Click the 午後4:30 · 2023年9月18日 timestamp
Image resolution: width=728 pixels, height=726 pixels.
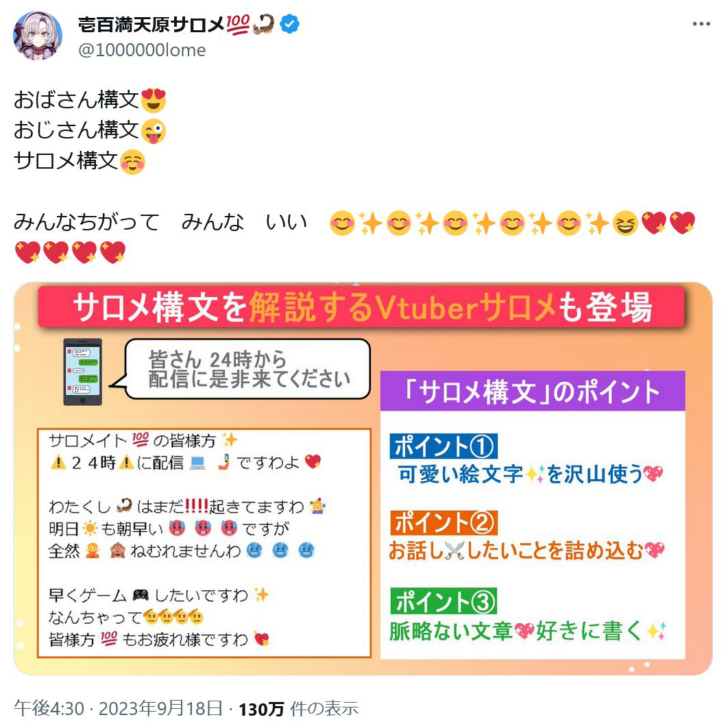point(118,708)
